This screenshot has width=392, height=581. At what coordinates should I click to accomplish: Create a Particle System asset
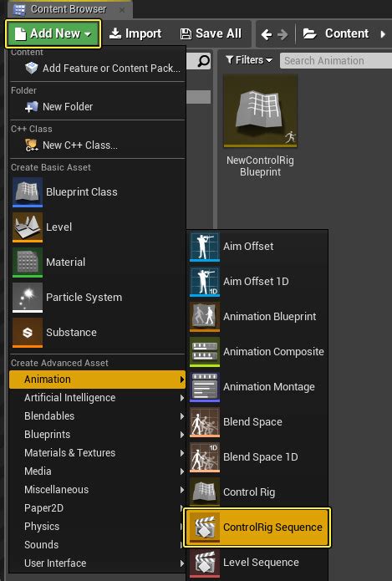coord(97,297)
